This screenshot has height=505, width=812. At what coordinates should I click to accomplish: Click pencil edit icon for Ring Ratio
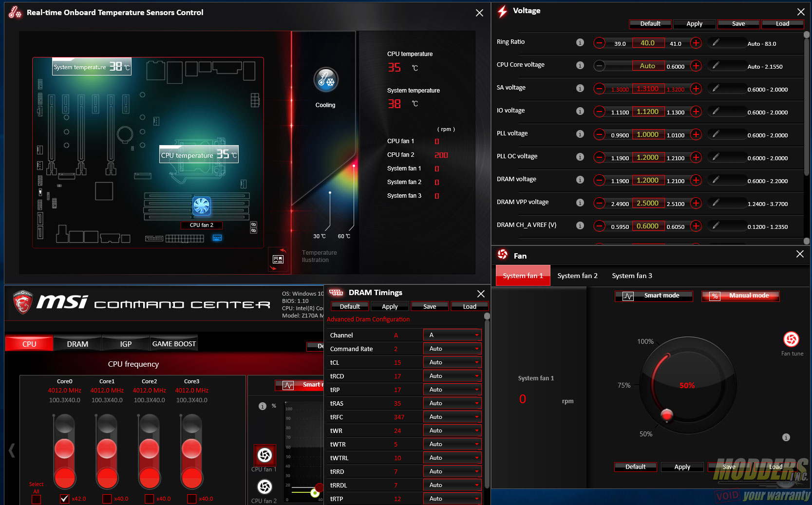pos(716,42)
